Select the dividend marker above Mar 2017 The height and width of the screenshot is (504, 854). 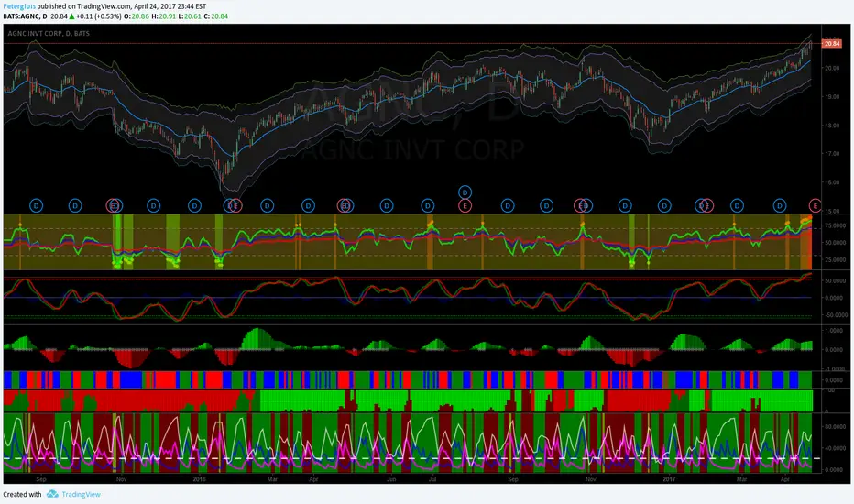point(737,206)
